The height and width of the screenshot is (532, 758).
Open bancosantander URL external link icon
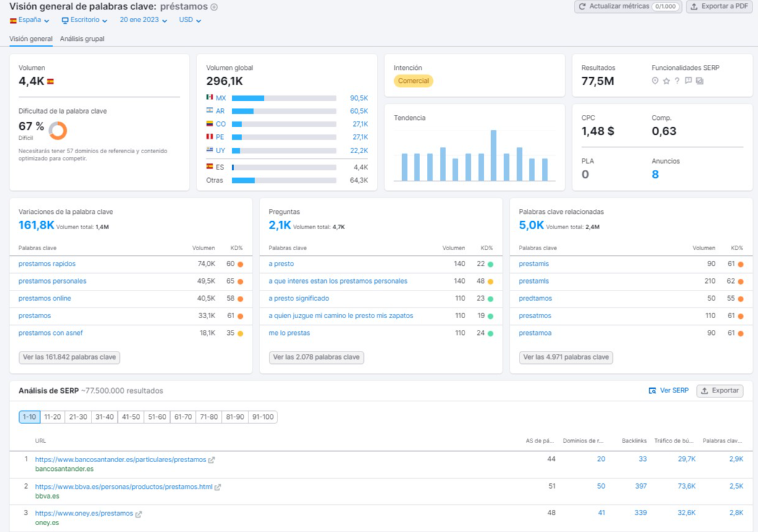[212, 460]
